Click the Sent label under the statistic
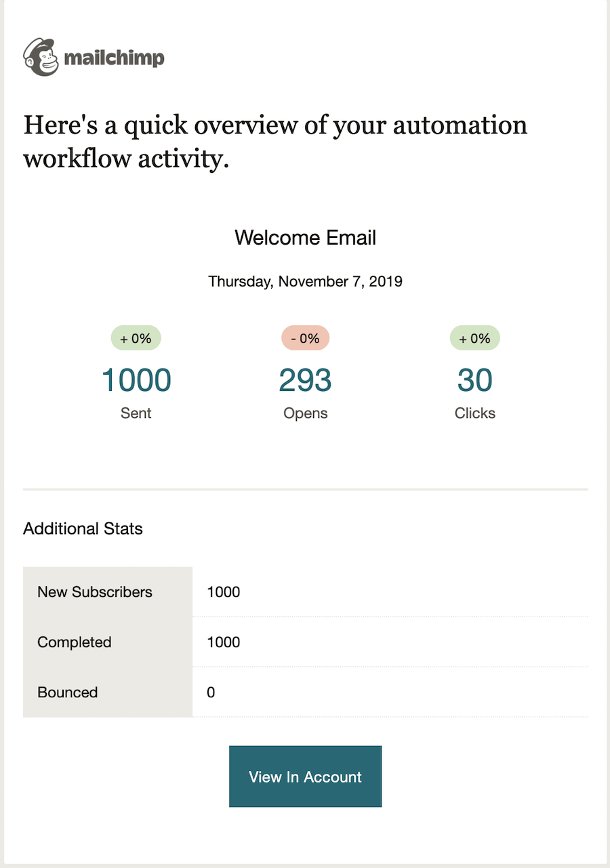The width and height of the screenshot is (610, 868). click(136, 413)
